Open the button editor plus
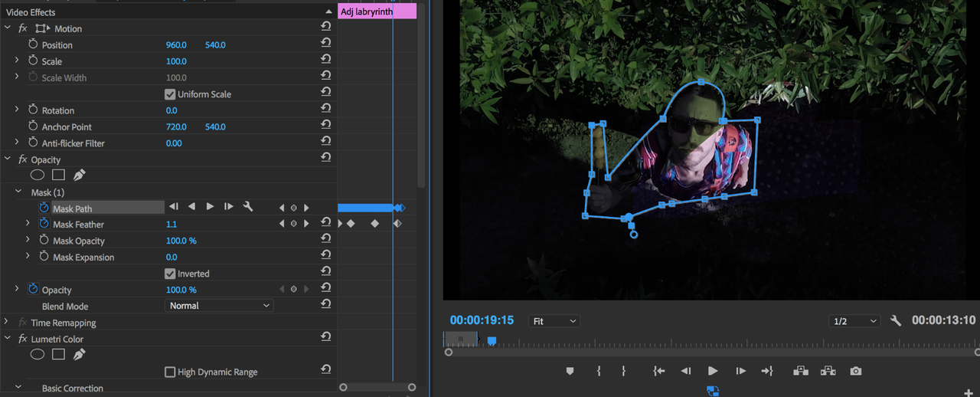This screenshot has width=980, height=397. [x=969, y=392]
